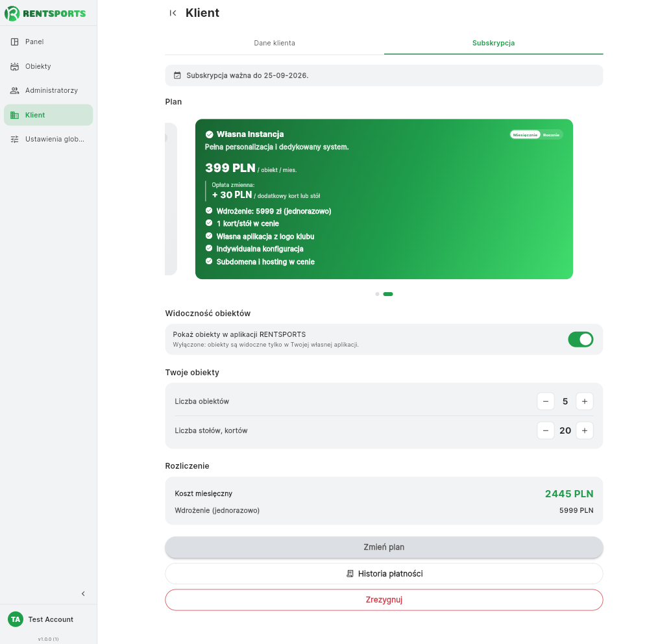This screenshot has width=671, height=644.
Task: Click 'Wdrożenie: 5999 zł (jednorazowo)' feature line
Action: 274,211
